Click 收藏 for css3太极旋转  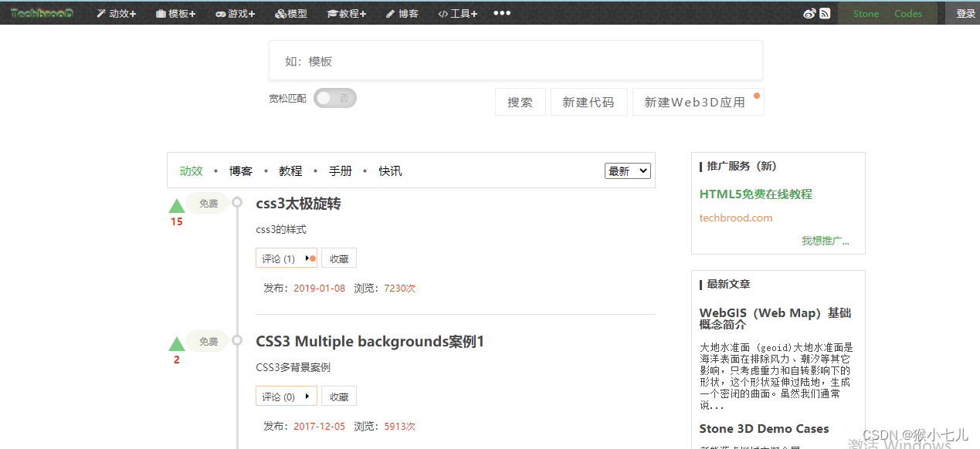[339, 258]
